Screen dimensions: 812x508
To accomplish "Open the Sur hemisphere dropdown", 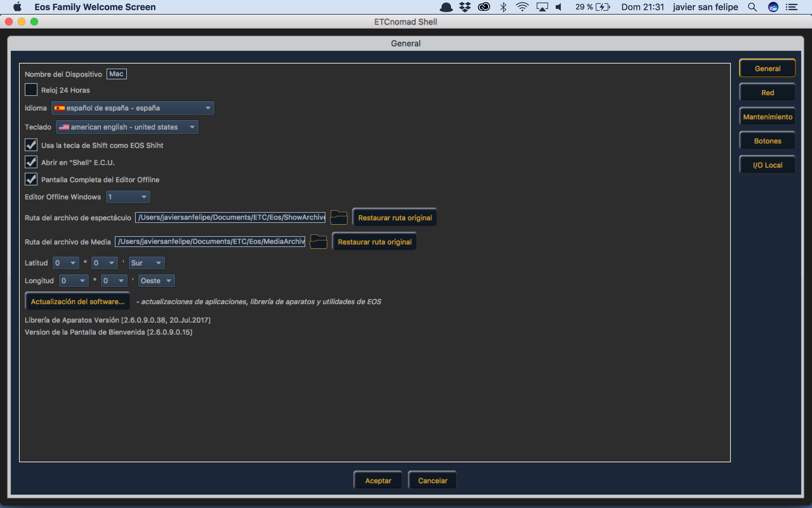I will [147, 263].
